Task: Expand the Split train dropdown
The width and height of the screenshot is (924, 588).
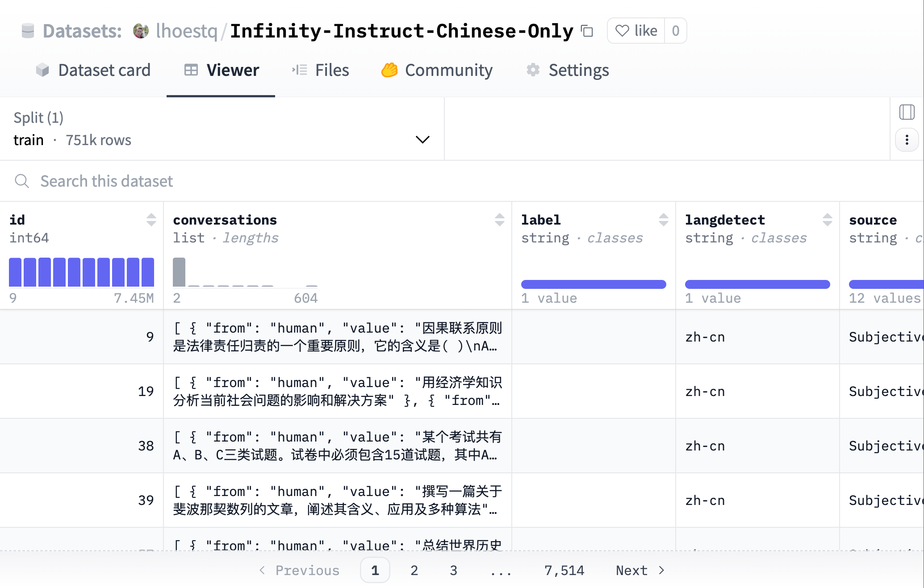Action: point(422,140)
